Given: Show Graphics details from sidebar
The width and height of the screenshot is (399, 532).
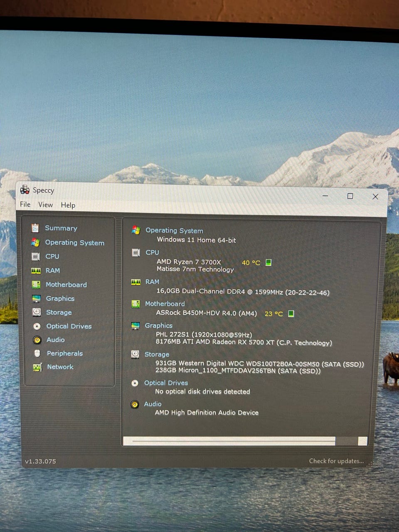Looking at the screenshot, I should (x=60, y=298).
